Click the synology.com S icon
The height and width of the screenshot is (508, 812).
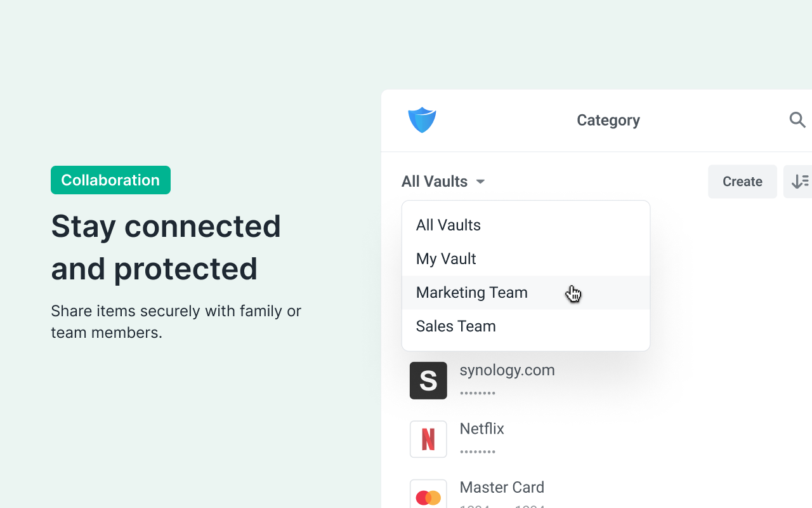[x=428, y=380]
